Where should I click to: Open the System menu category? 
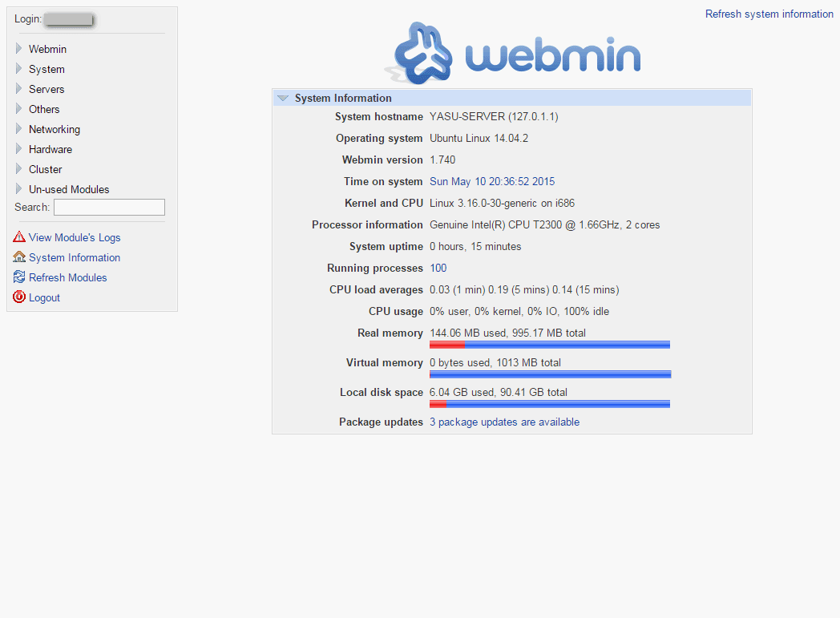[46, 69]
